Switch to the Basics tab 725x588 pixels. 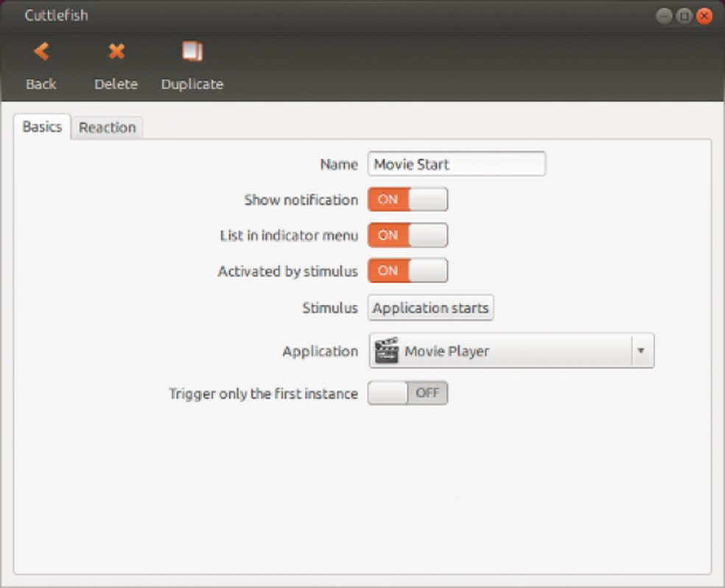pos(42,127)
